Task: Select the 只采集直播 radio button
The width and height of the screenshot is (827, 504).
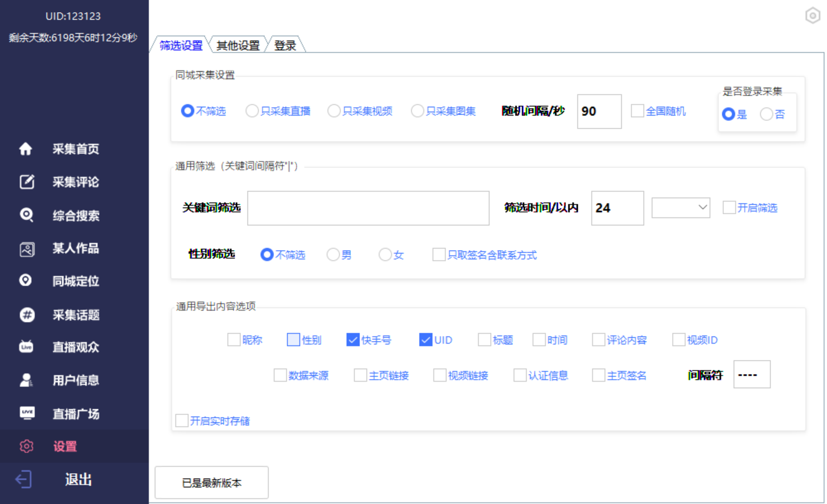Action: click(x=252, y=111)
